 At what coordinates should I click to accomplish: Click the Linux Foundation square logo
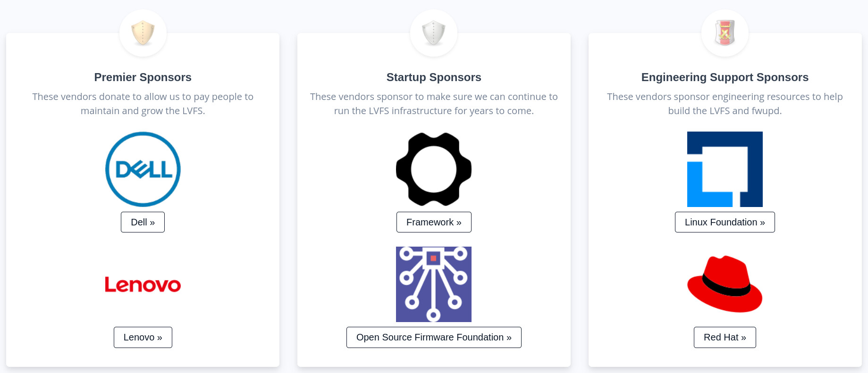[725, 169]
